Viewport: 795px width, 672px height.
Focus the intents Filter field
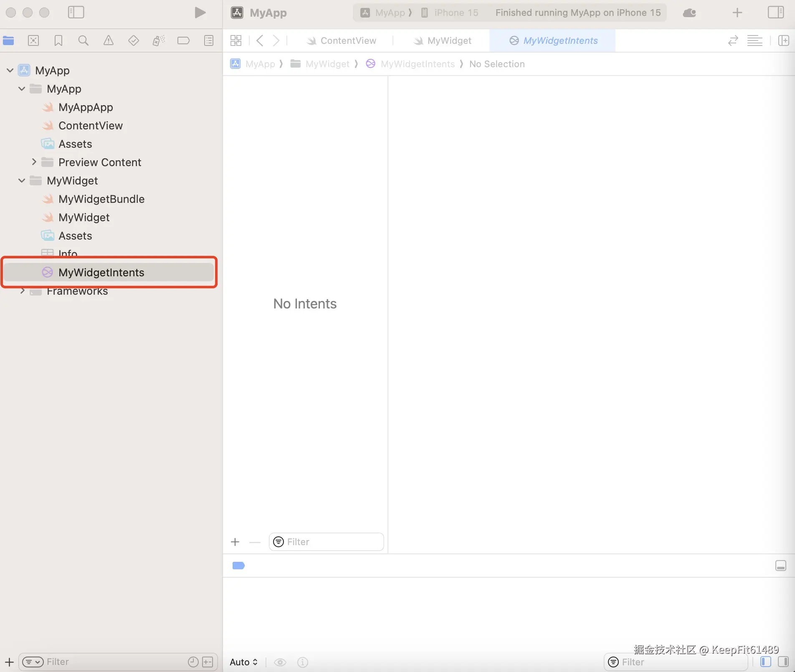[x=327, y=542]
